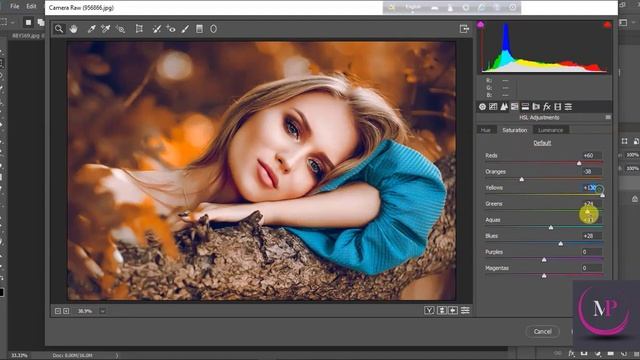The image size is (640, 360).
Task: Copy current settings to before icon
Action: 453,311
